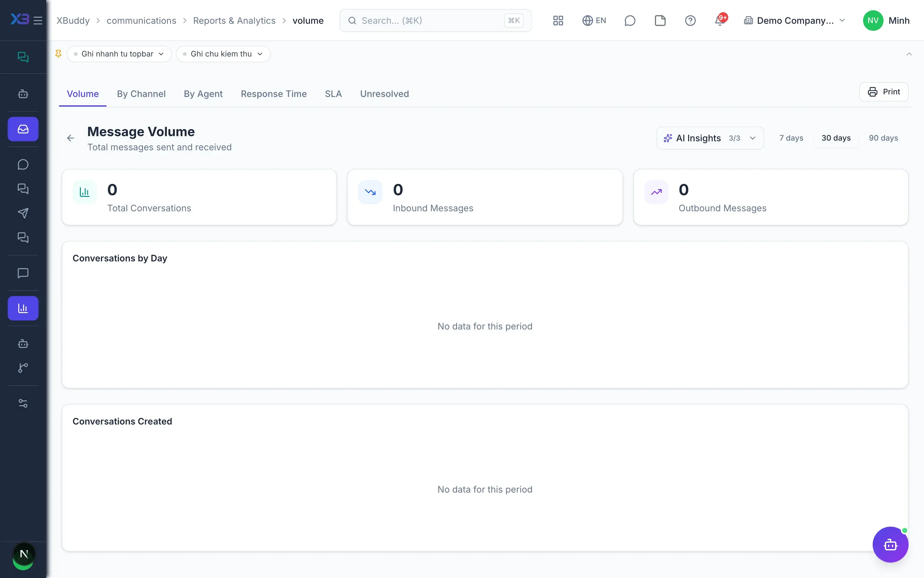924x578 pixels.
Task: Click the XBuddy X3 logo
Action: click(x=20, y=19)
